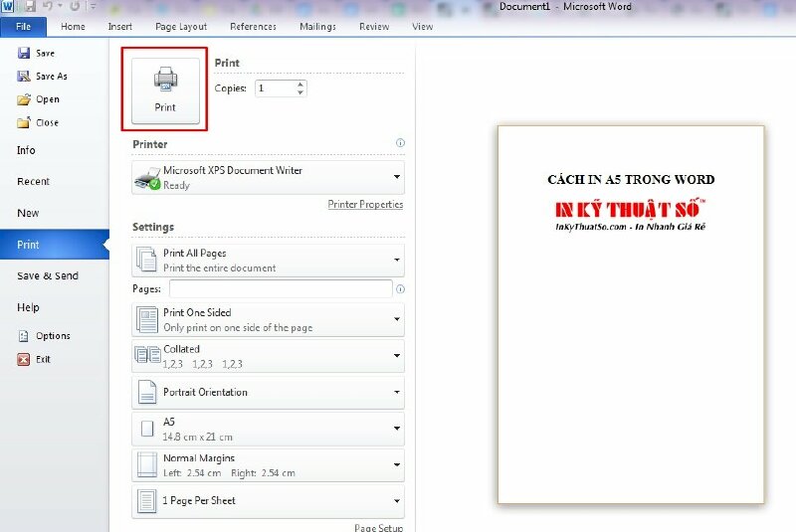Expand the Print All Pages dropdown

tap(268, 261)
